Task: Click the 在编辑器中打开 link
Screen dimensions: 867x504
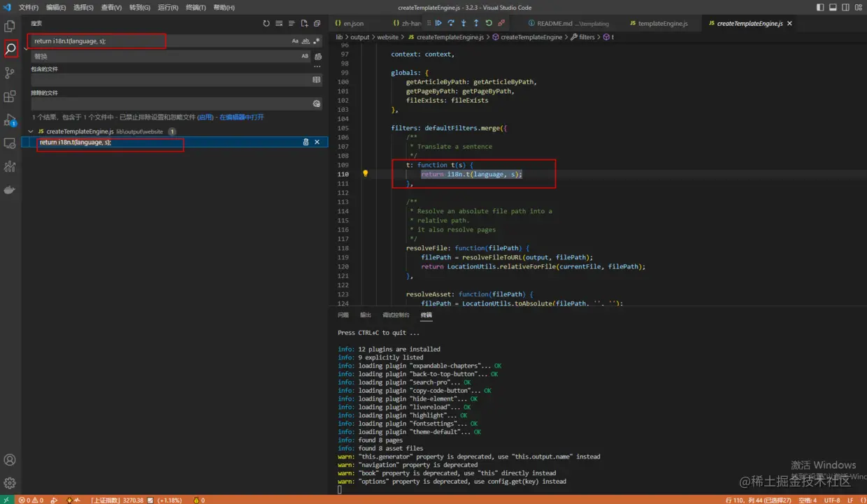Action: [x=242, y=117]
